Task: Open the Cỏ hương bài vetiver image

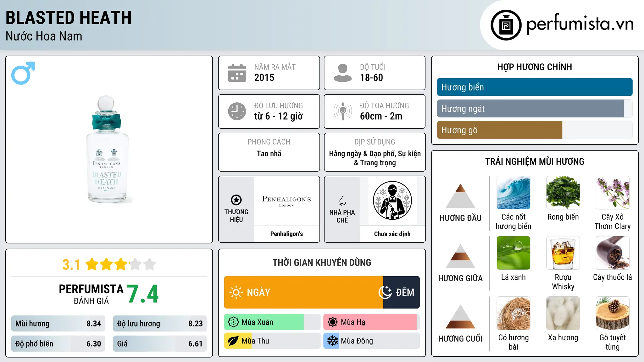Action: pyautogui.click(x=514, y=313)
